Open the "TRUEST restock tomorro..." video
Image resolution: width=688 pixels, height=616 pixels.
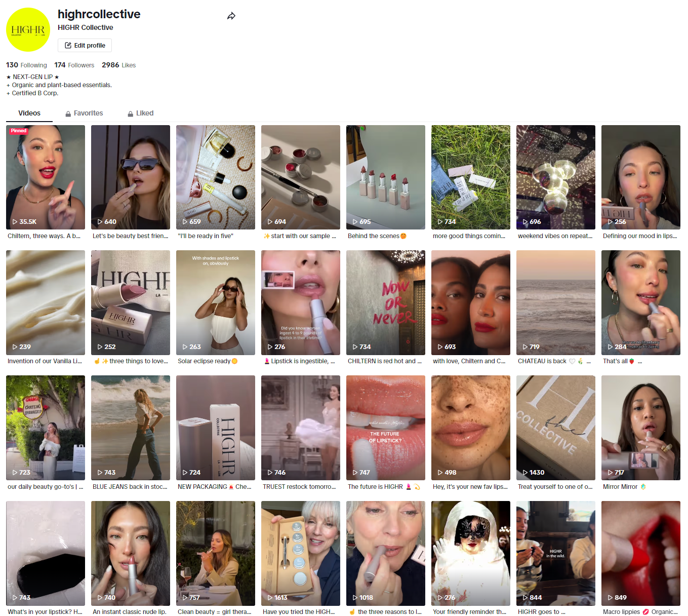pyautogui.click(x=301, y=428)
